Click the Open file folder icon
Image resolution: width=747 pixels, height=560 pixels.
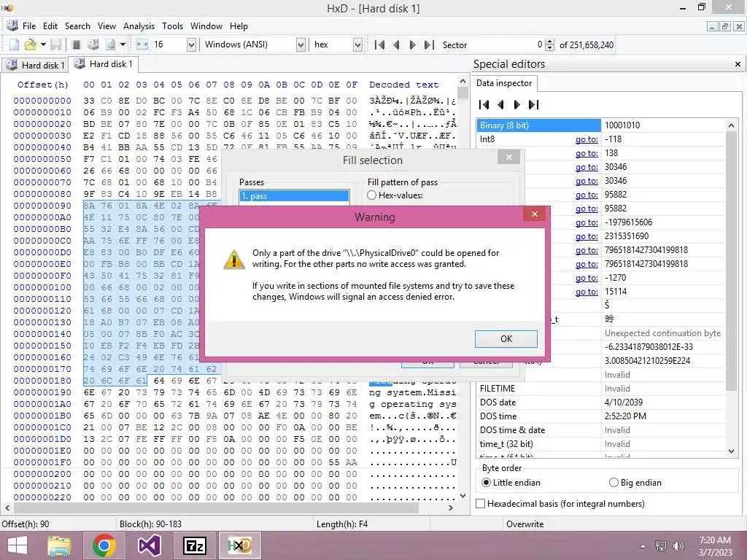pyautogui.click(x=30, y=44)
